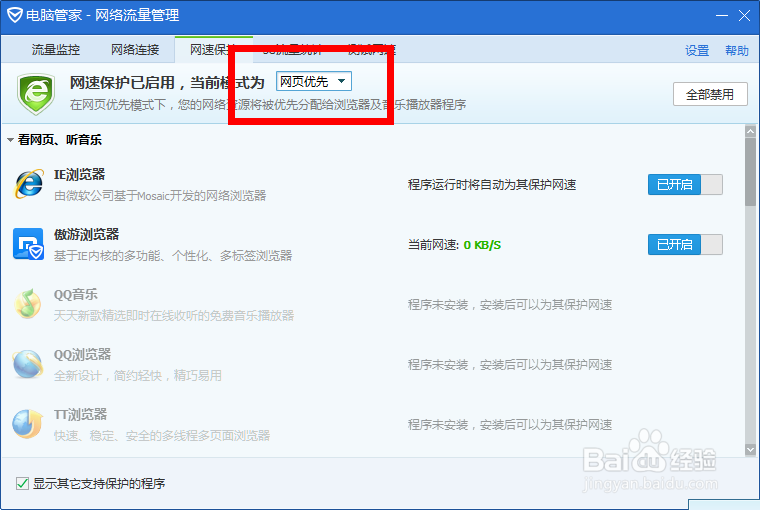Click the QQ浏览器 globe icon
The width and height of the screenshot is (760, 510).
click(28, 364)
